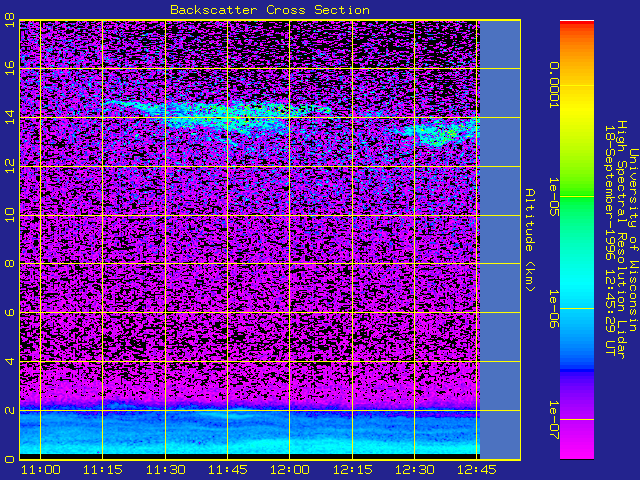Click the 16 km altitude tick label

(x=10, y=68)
